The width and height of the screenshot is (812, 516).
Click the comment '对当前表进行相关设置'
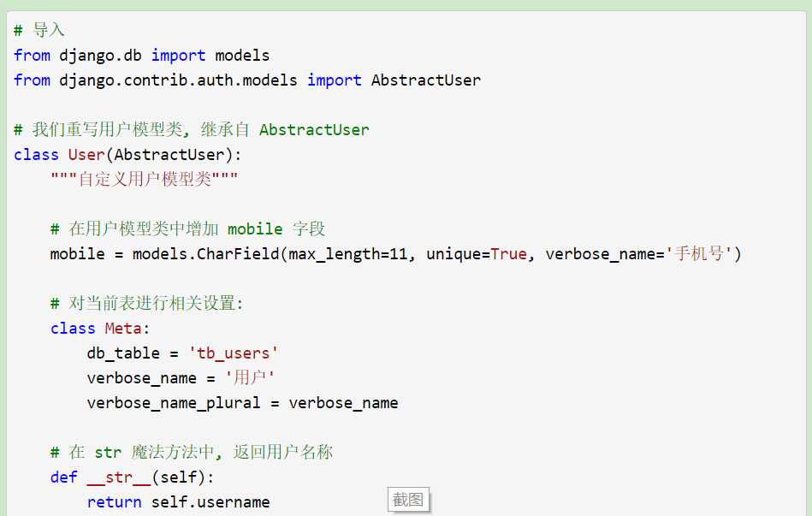(146, 304)
